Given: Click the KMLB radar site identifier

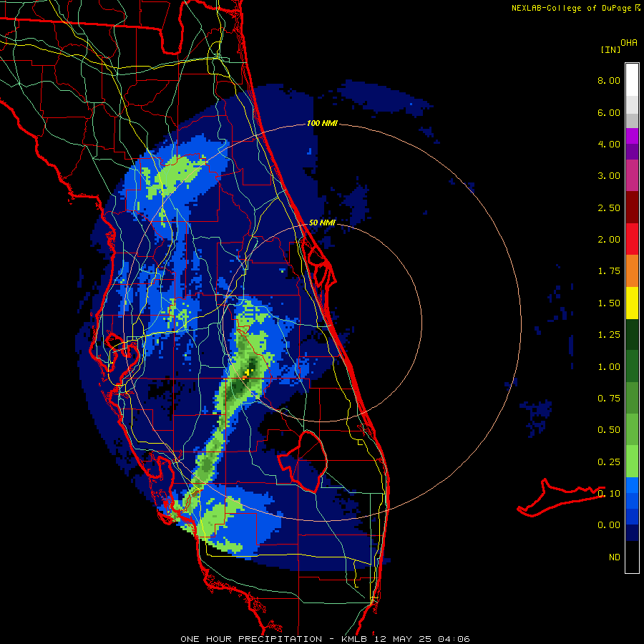Looking at the screenshot, I should point(354,639).
